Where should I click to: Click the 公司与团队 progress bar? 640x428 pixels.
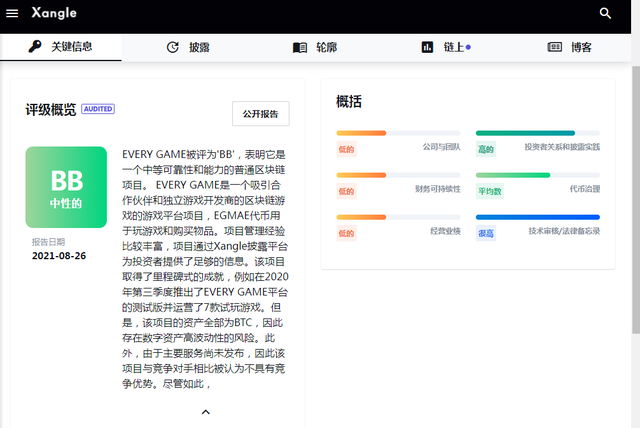point(398,133)
